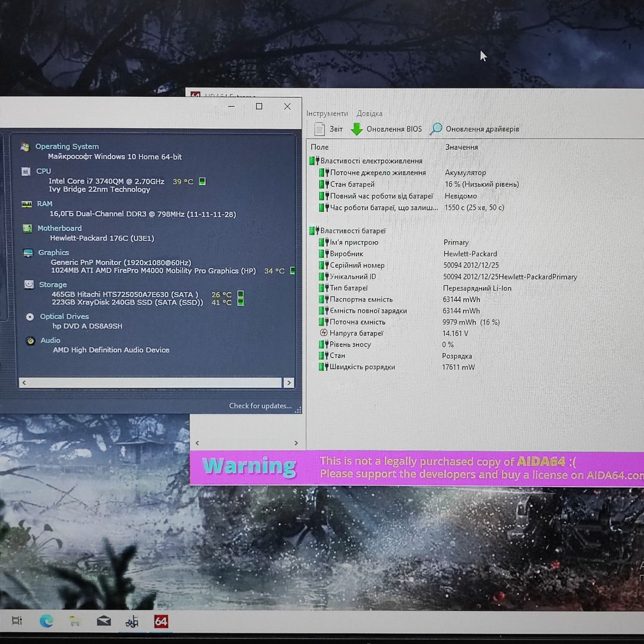
Task: Open AIDA64 from the taskbar
Action: coord(161,621)
